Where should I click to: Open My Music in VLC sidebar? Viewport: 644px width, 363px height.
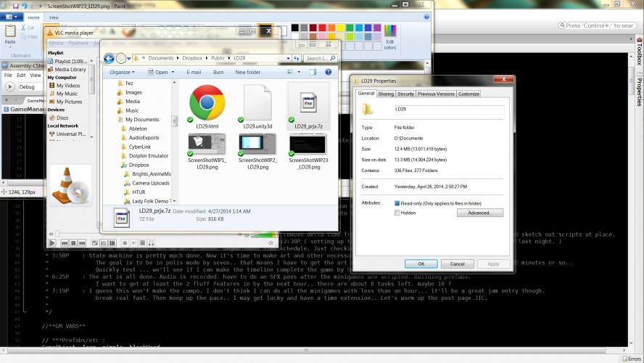point(63,94)
